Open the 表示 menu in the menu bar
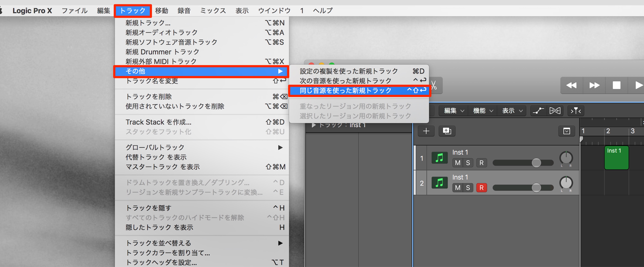The width and height of the screenshot is (644, 267). pyautogui.click(x=242, y=11)
